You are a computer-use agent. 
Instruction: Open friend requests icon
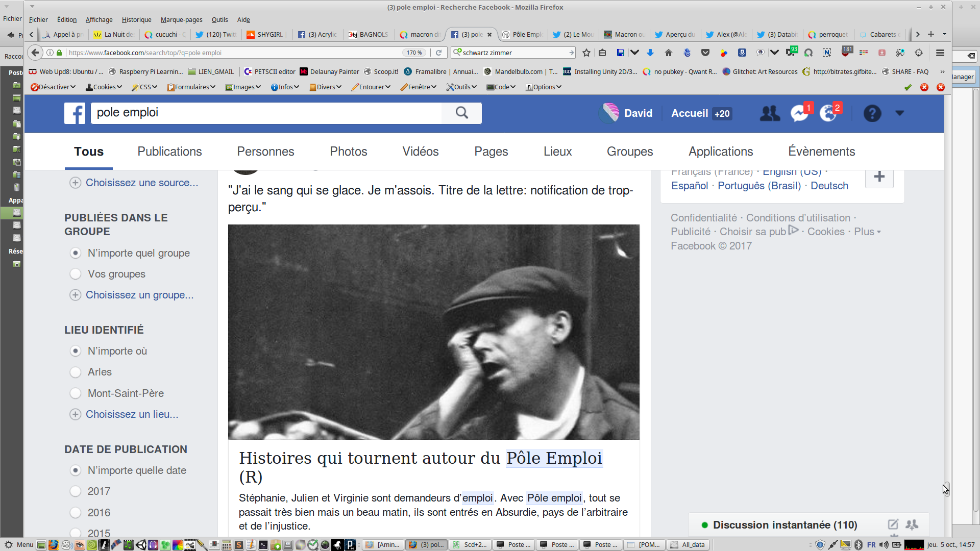(770, 113)
